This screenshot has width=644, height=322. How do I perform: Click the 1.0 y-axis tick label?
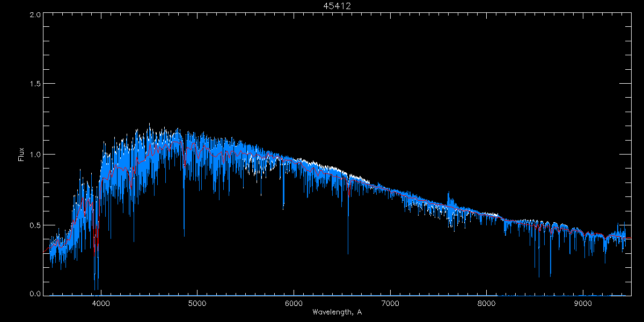tap(34, 155)
